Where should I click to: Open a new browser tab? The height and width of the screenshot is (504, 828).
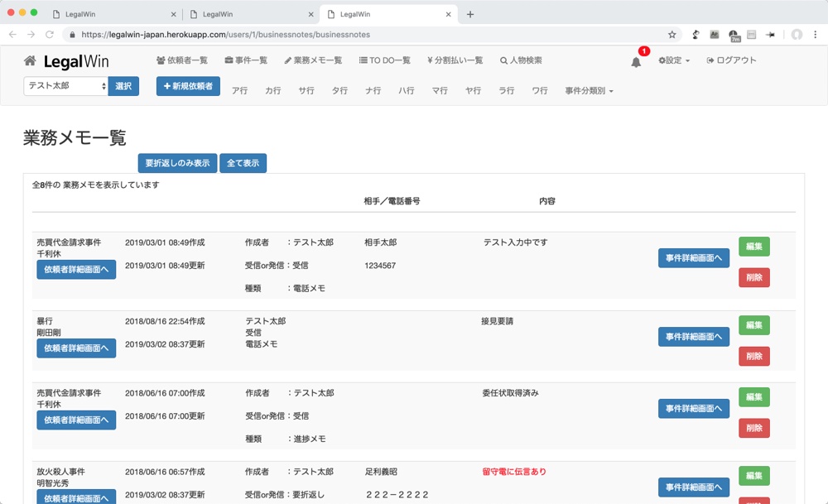(470, 14)
